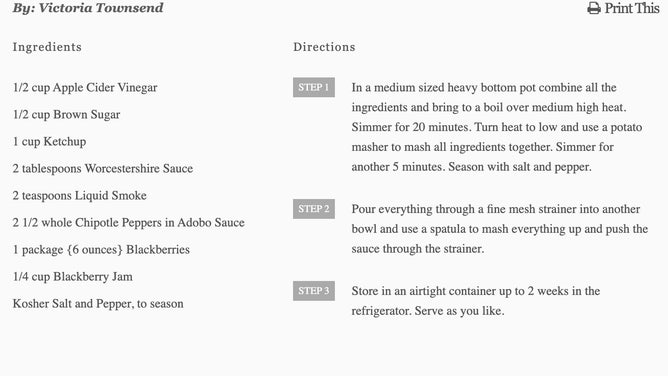Select the Brown Sugar ingredient line

pos(66,115)
